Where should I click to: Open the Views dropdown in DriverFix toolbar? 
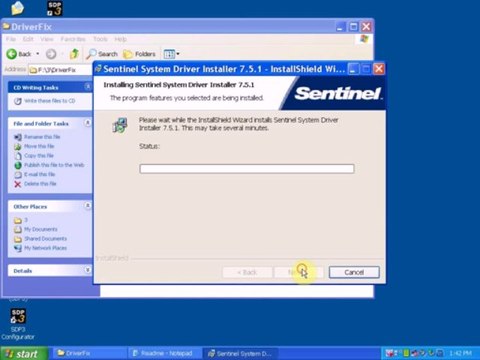[171, 54]
